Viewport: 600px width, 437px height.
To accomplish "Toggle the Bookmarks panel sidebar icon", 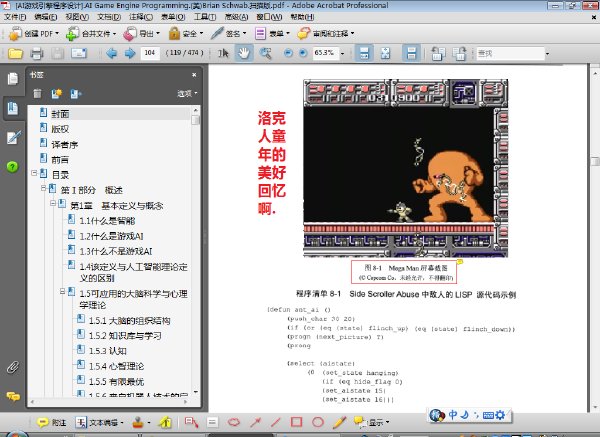I will [13, 108].
